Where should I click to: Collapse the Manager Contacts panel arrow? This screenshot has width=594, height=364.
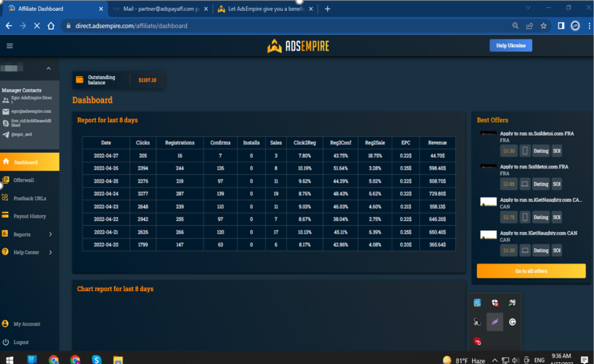[47, 69]
